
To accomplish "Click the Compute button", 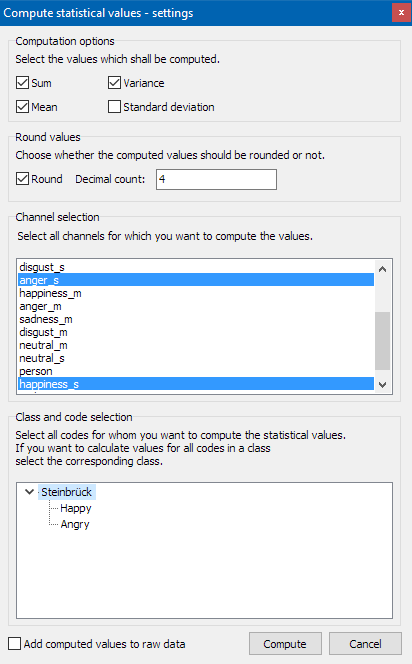I will [285, 644].
